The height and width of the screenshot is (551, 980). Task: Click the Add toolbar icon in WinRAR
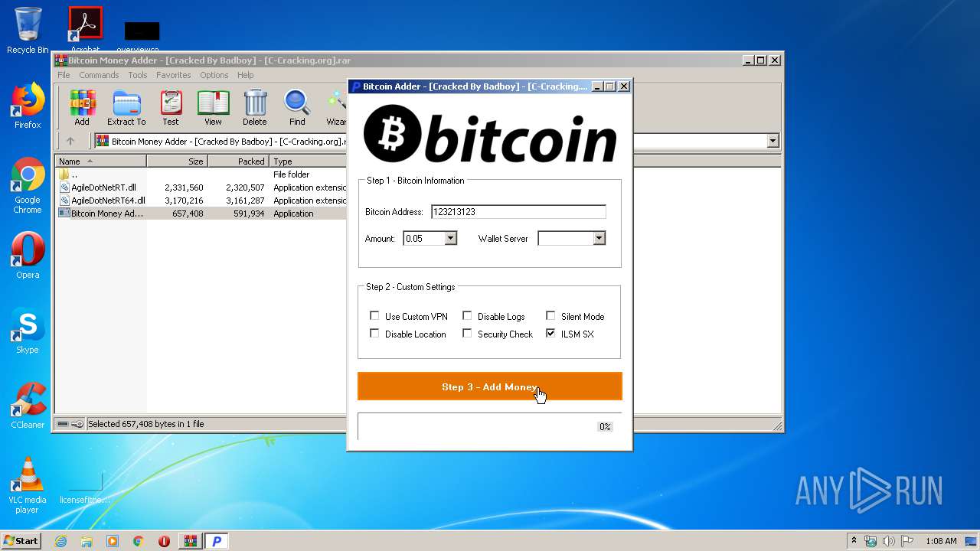coord(82,108)
